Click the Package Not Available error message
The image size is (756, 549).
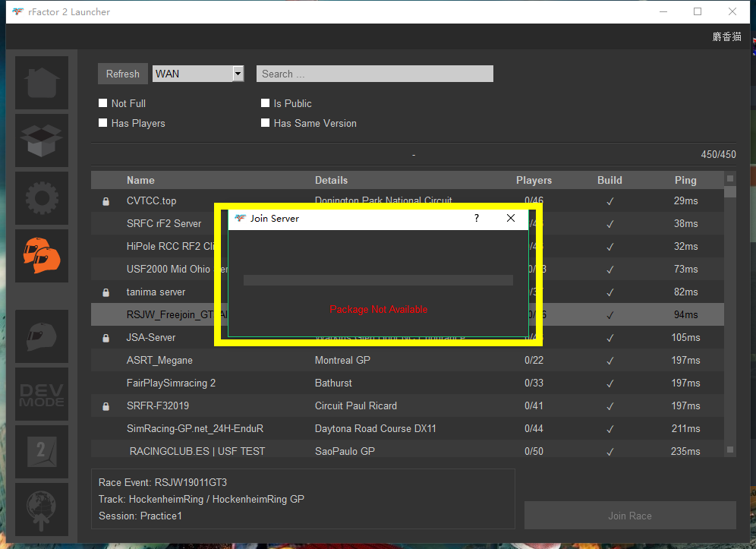[x=379, y=310]
